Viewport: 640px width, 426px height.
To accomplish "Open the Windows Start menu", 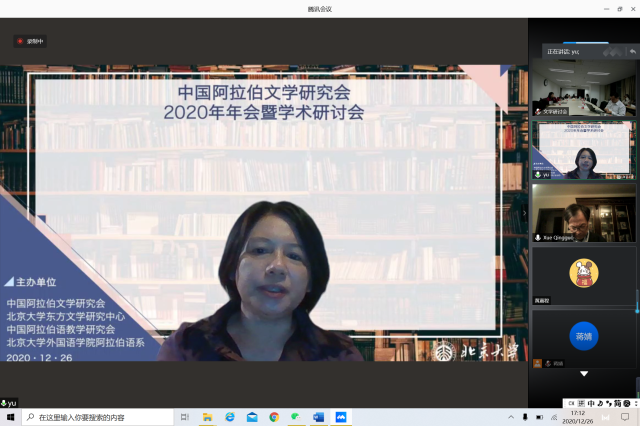I will 10,417.
